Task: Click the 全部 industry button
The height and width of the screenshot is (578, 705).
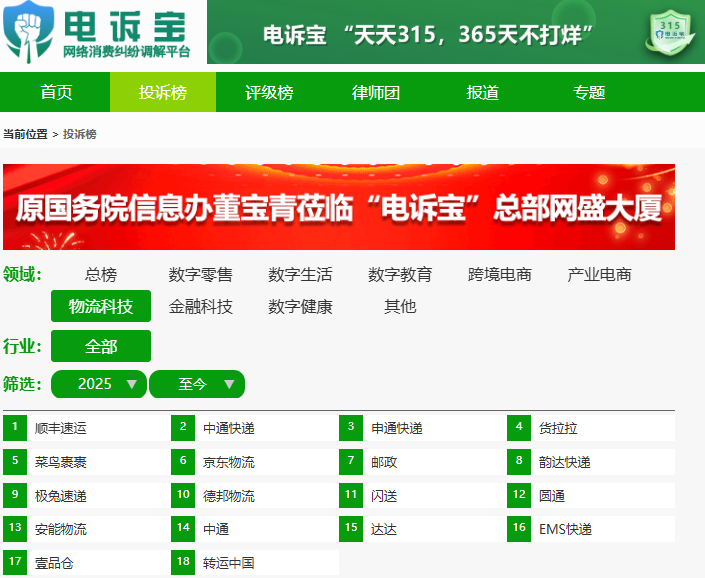Action: (101, 346)
